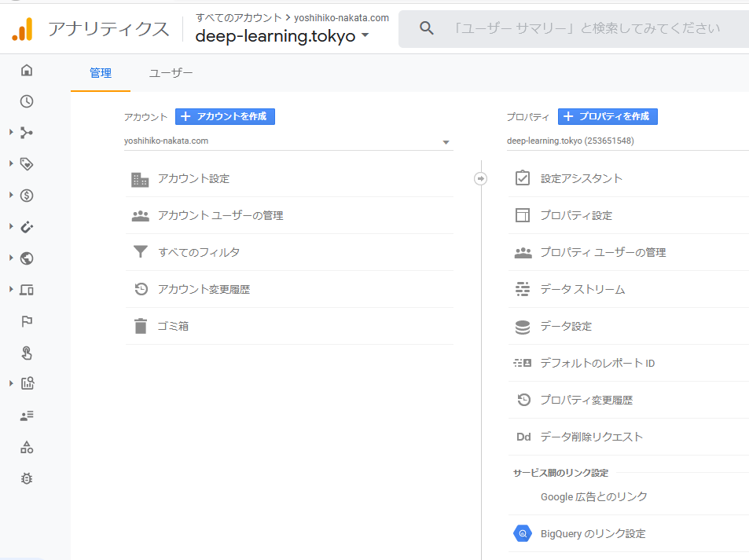Open the Conversions flag icon in sidebar
749x560 pixels.
pyautogui.click(x=27, y=321)
